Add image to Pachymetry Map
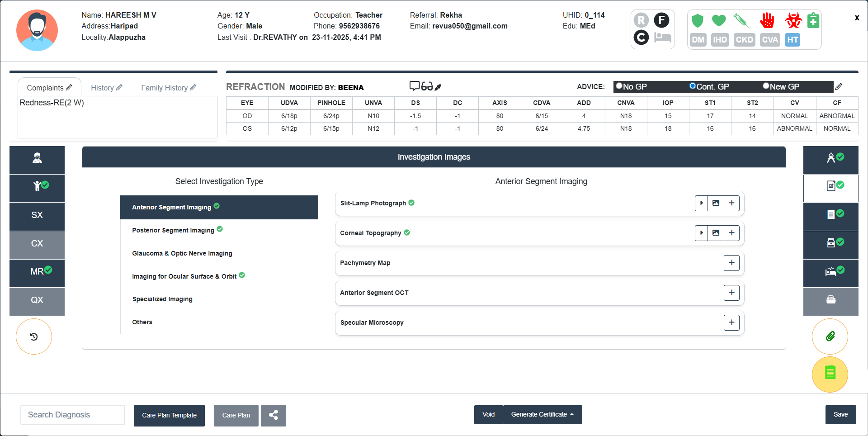This screenshot has width=868, height=436. (731, 263)
